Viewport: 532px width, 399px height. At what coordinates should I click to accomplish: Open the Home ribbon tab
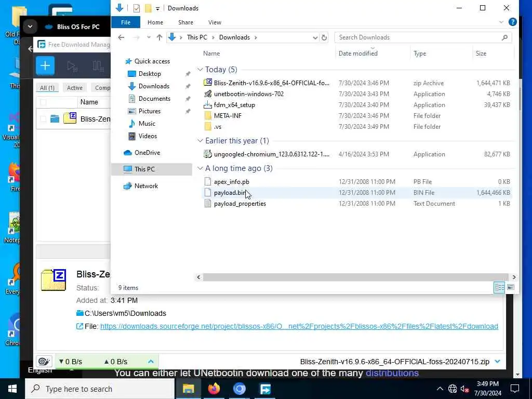coord(155,22)
